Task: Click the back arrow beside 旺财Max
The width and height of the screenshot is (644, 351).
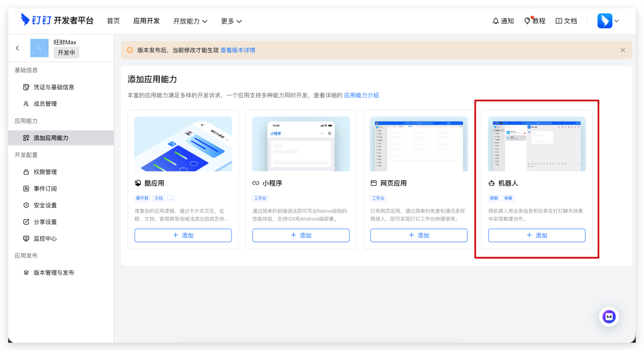Action: [17, 48]
